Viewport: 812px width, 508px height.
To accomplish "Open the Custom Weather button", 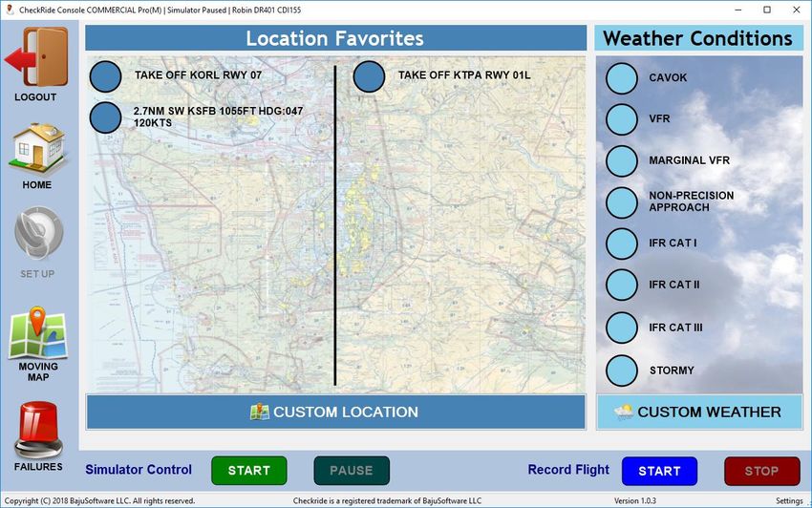I will click(699, 412).
